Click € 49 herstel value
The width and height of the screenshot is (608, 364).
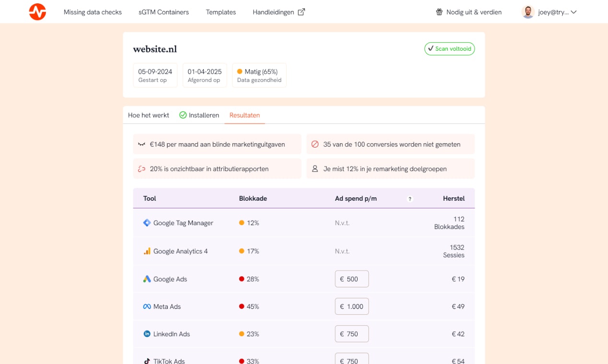[x=458, y=307]
